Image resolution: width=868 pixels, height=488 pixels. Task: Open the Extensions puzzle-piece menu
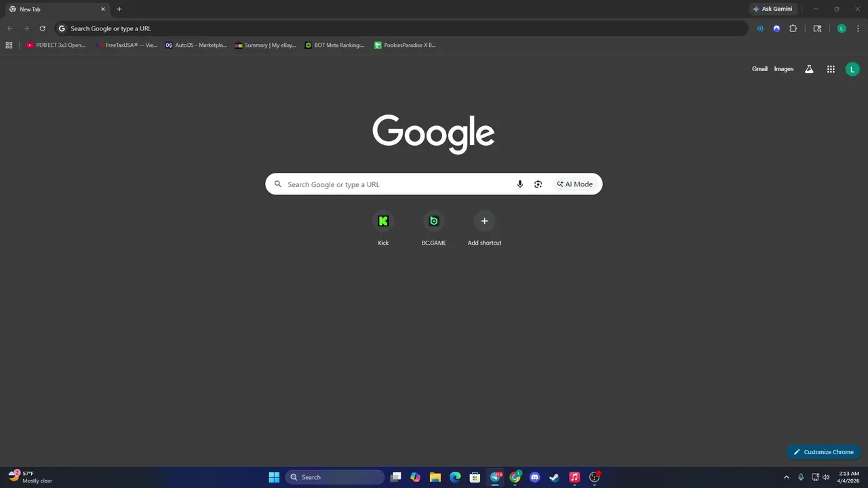pyautogui.click(x=793, y=28)
